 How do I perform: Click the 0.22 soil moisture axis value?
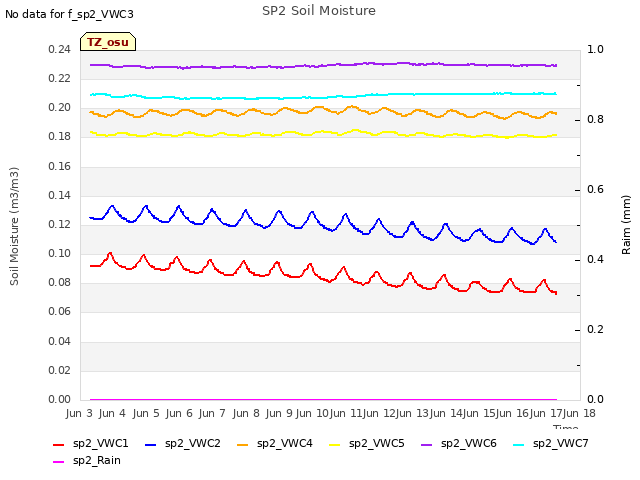(60, 79)
